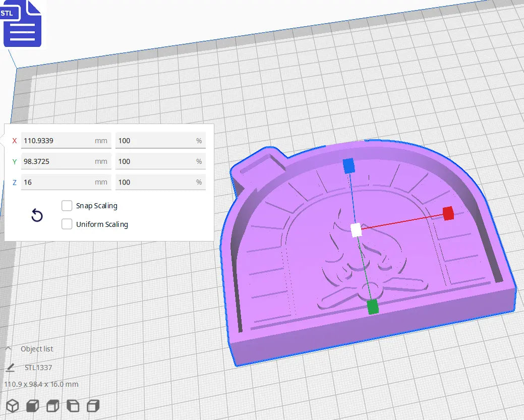The image size is (524, 420).
Task: Select the perspective view cube icon
Action: point(13,405)
